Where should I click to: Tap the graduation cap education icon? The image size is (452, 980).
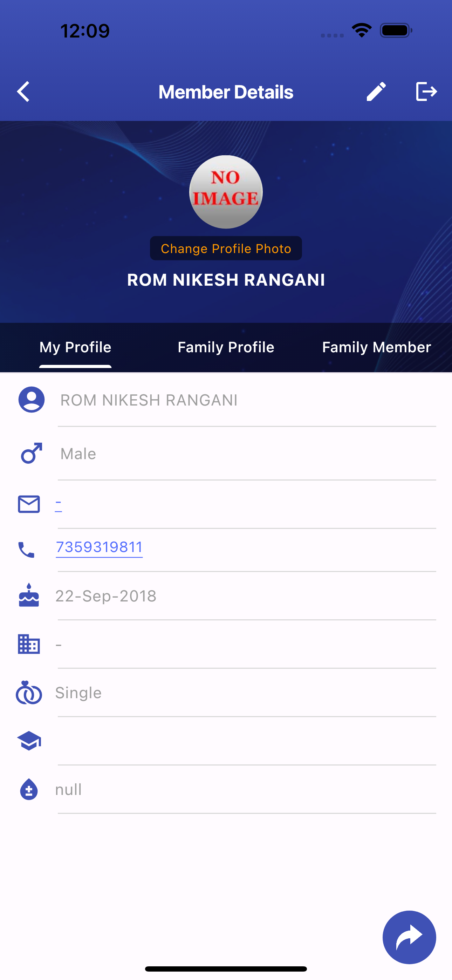29,741
